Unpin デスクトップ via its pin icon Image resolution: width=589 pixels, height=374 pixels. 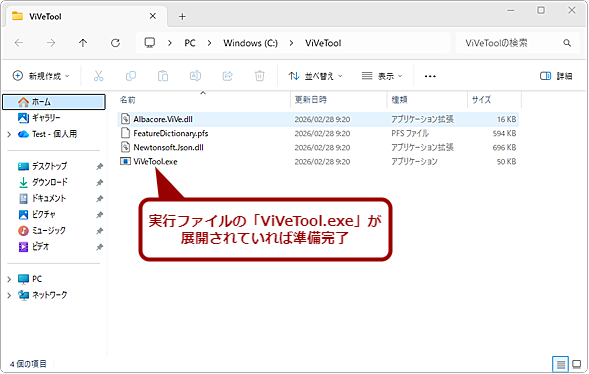[x=99, y=166]
